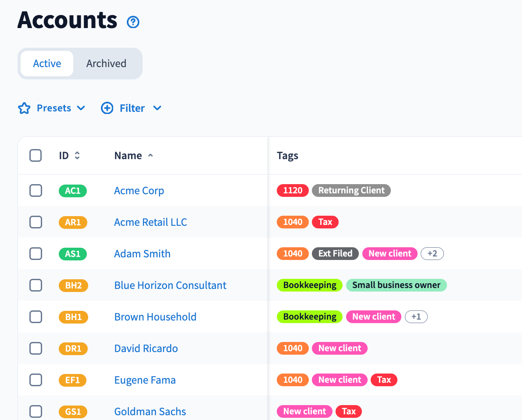Select the Adam Smith row checkbox
Screen dimensions: 522x420
click(36, 254)
